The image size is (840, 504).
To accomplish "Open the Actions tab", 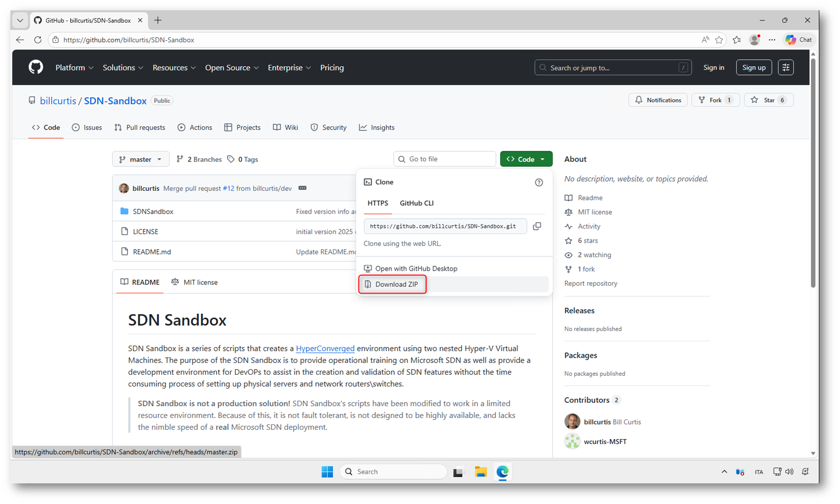I will 195,128.
